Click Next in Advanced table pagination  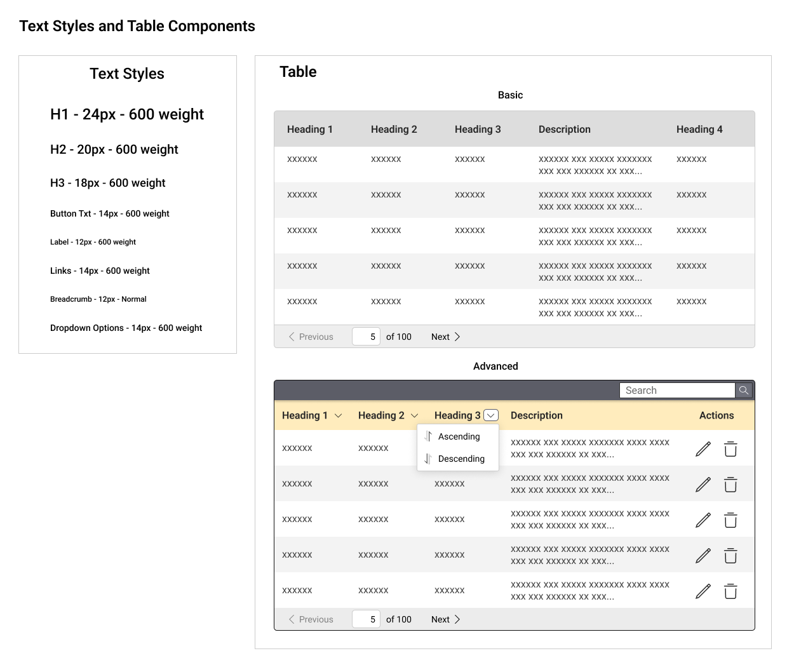click(x=445, y=619)
